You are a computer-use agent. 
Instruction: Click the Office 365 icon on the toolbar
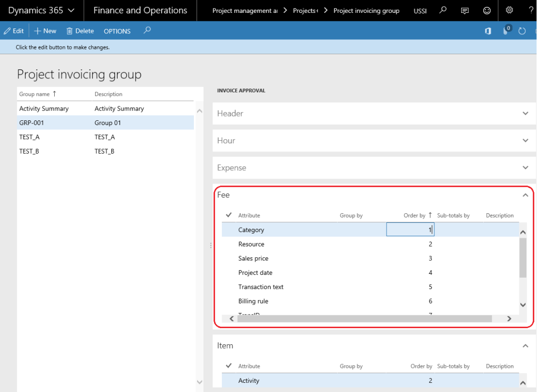click(488, 31)
